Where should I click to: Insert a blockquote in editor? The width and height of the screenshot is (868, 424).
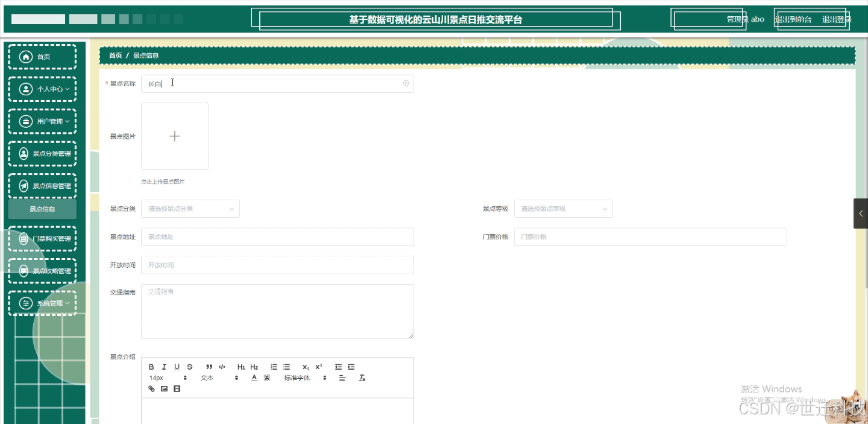point(209,367)
